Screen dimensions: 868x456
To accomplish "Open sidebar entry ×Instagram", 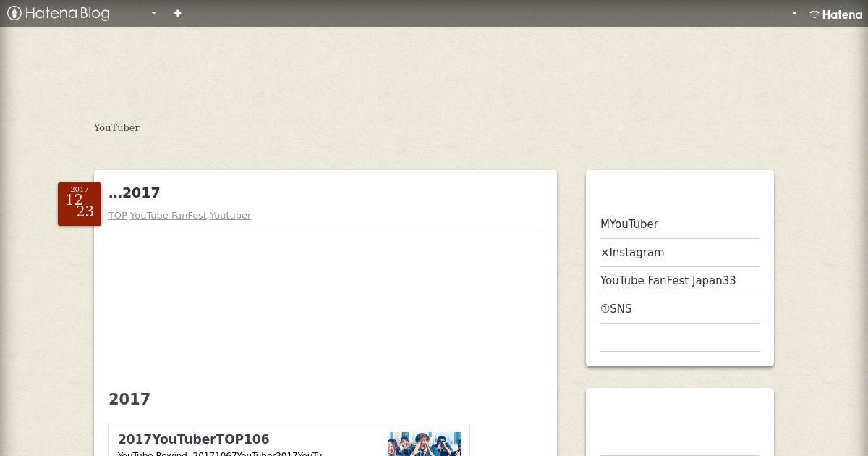I will (x=632, y=253).
